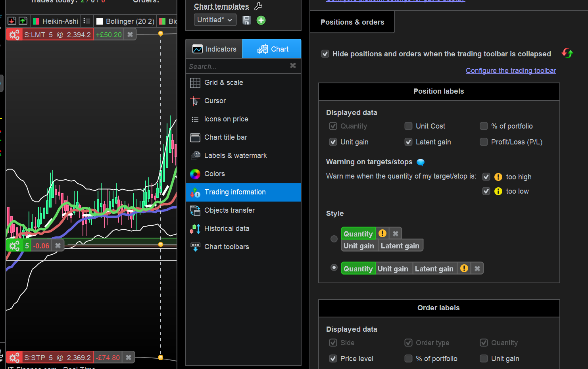This screenshot has width=588, height=369.
Task: Click the S:LMT 5 @ 2,394.2 order label
Action: tap(58, 35)
